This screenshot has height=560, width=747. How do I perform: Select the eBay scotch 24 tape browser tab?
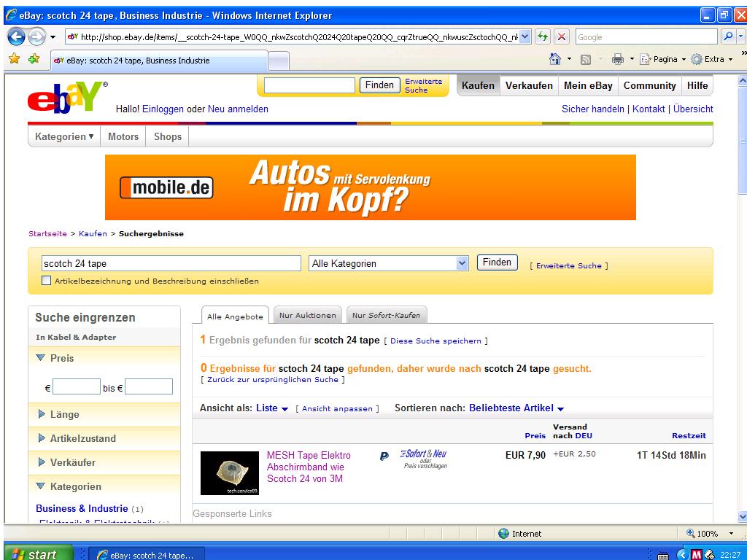[x=158, y=61]
